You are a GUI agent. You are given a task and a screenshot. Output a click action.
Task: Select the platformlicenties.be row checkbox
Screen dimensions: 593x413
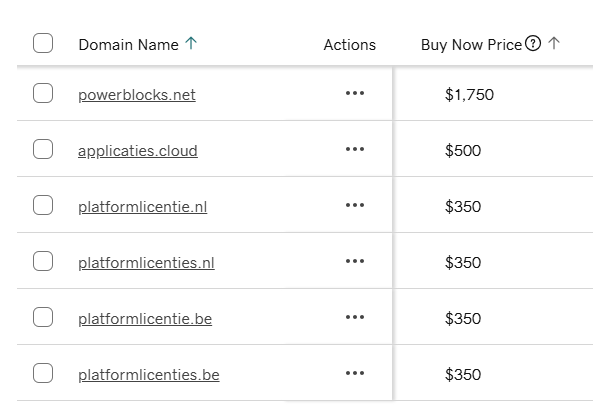pos(43,373)
